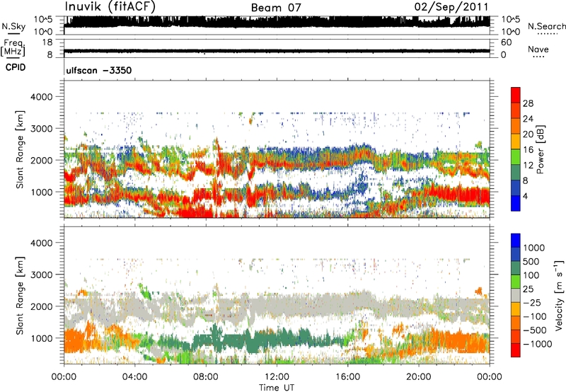Click the '08:00' time axis label

[206, 377]
